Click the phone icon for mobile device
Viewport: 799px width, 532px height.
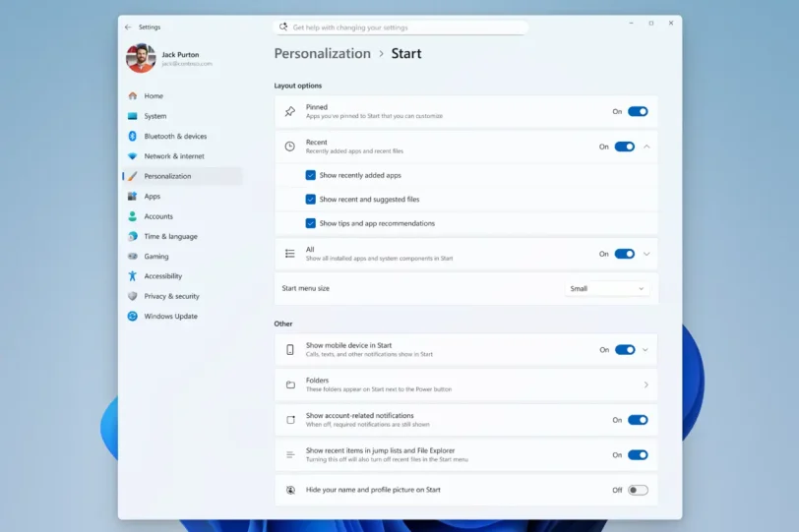(290, 350)
